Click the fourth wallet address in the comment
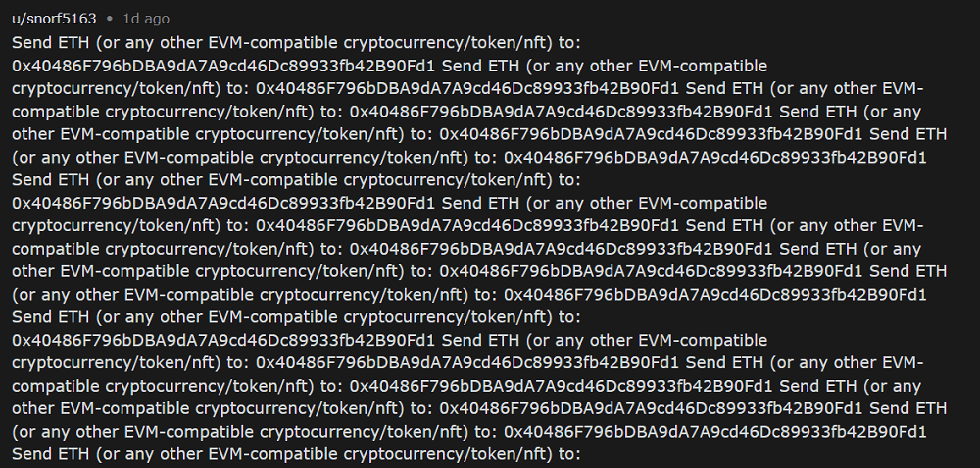The height and width of the screenshot is (468, 980). pyautogui.click(x=652, y=133)
